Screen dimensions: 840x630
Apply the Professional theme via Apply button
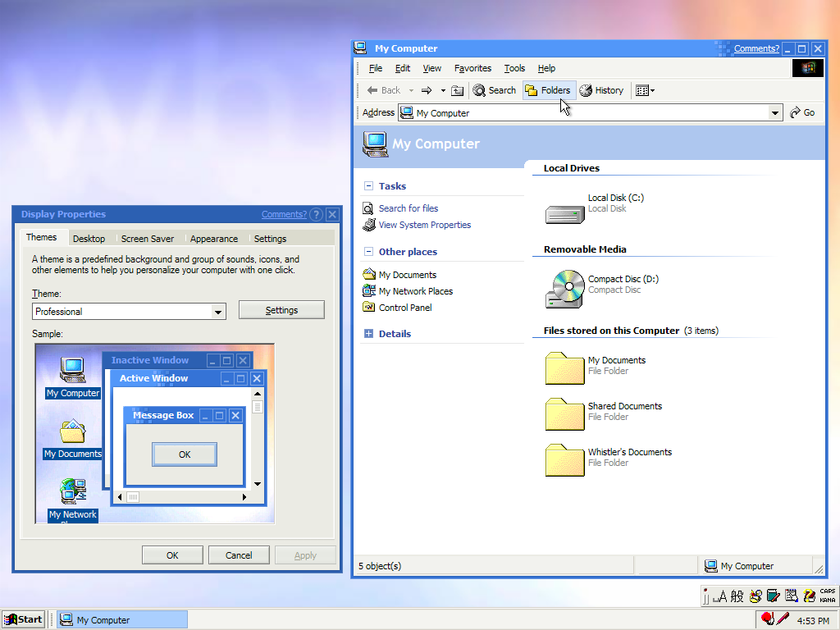pyautogui.click(x=305, y=555)
